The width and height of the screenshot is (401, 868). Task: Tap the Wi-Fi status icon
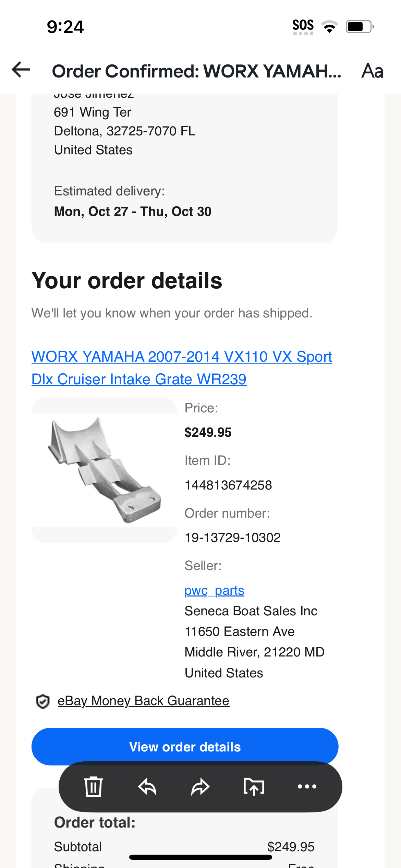(x=329, y=27)
